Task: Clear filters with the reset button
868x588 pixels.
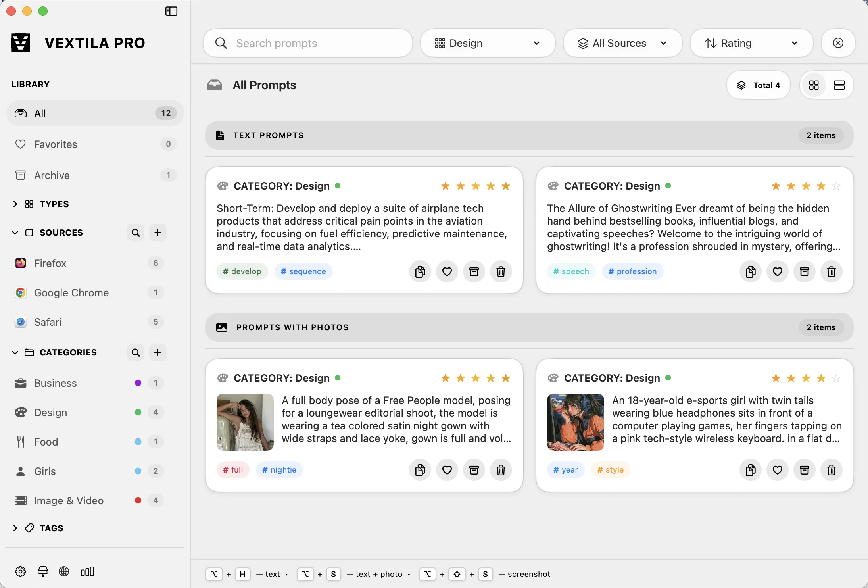Action: [838, 43]
